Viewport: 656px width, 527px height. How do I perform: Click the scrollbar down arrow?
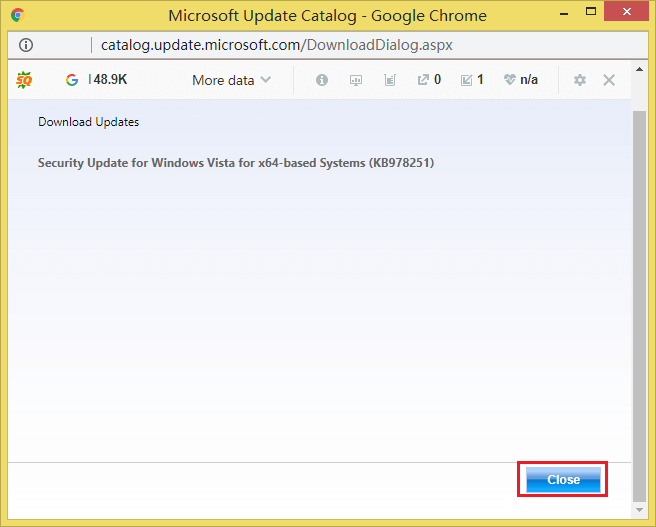(639, 510)
